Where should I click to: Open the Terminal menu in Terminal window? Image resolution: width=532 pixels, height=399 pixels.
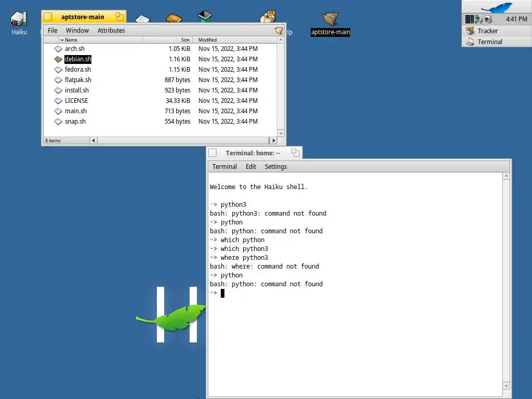[224, 167]
